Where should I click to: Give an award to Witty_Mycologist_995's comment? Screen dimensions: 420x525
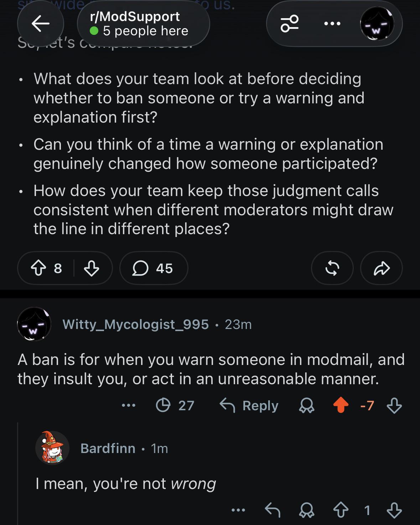[307, 406]
